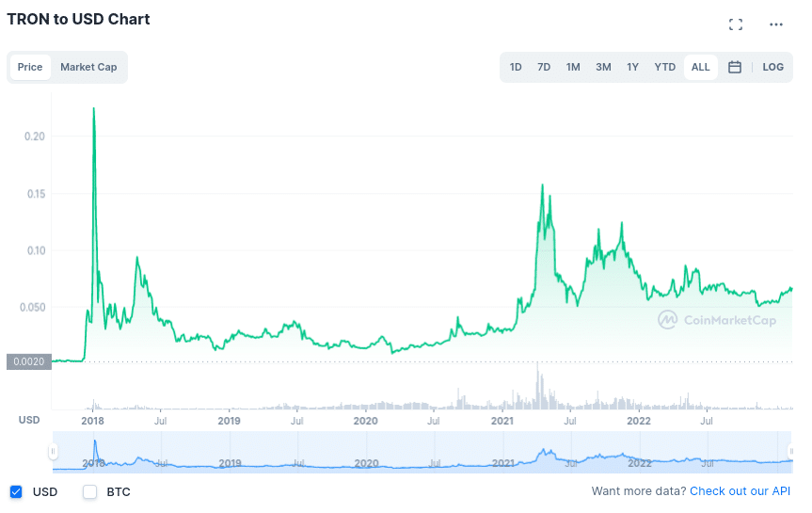Click the 2020 label on main x-axis
Screen dimensions: 812x513
366,421
